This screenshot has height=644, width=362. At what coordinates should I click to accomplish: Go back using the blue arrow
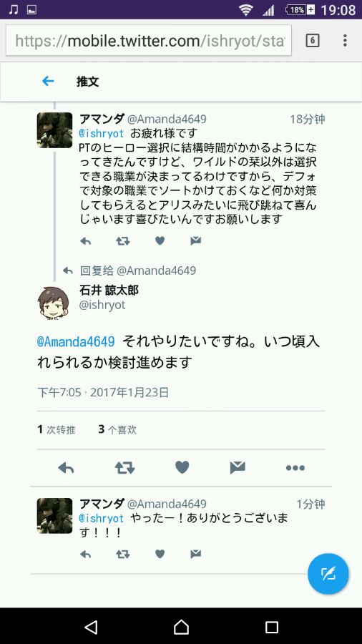[x=48, y=82]
